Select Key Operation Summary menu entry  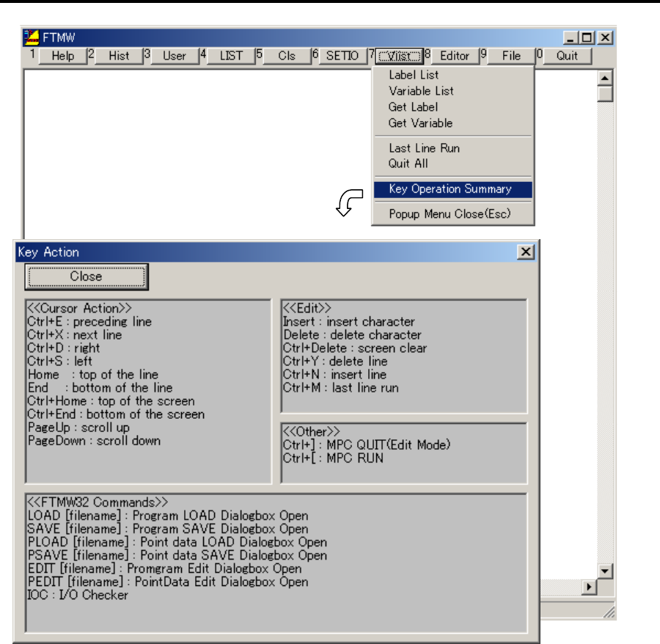click(453, 189)
